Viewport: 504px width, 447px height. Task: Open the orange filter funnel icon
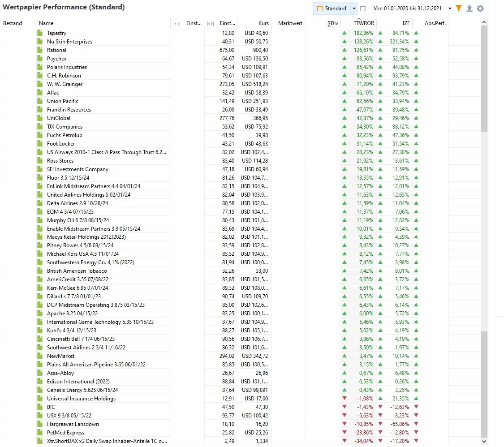[x=459, y=9]
